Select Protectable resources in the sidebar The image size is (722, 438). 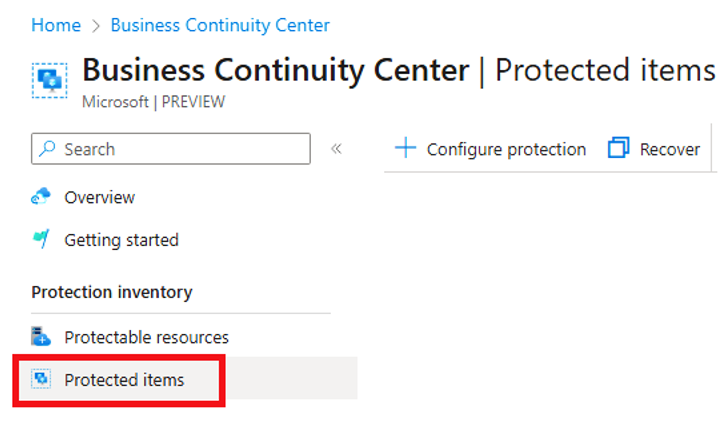click(x=146, y=337)
